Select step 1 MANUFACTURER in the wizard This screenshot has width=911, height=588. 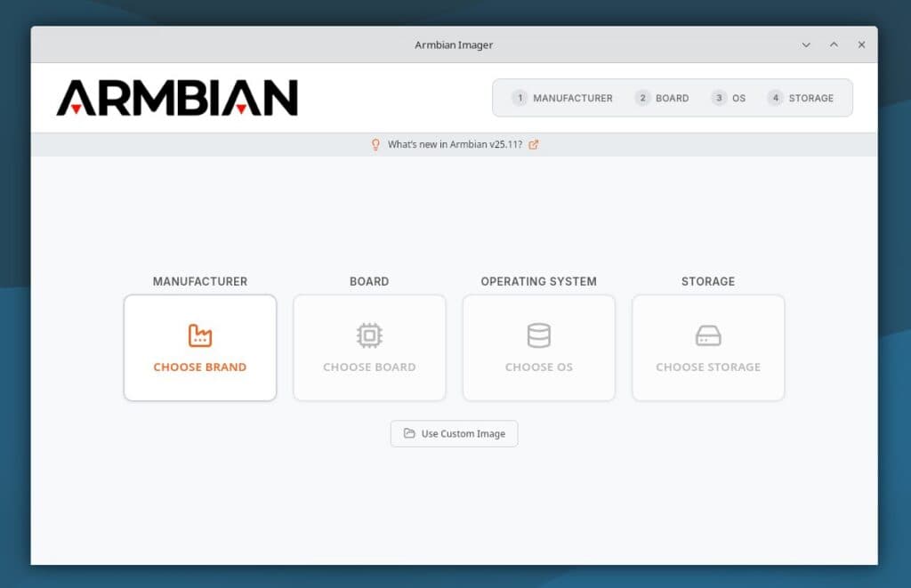[x=563, y=98]
